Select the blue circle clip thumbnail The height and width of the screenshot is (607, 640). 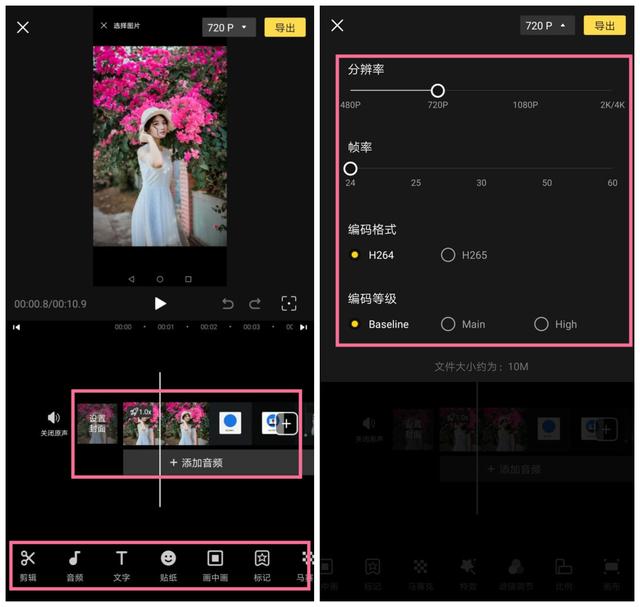(230, 423)
